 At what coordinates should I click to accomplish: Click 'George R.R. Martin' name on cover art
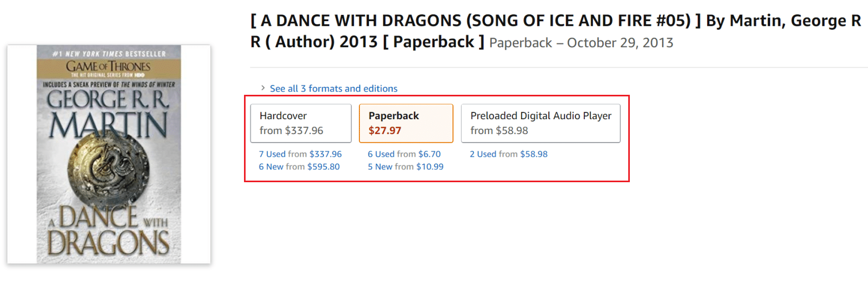(x=108, y=114)
